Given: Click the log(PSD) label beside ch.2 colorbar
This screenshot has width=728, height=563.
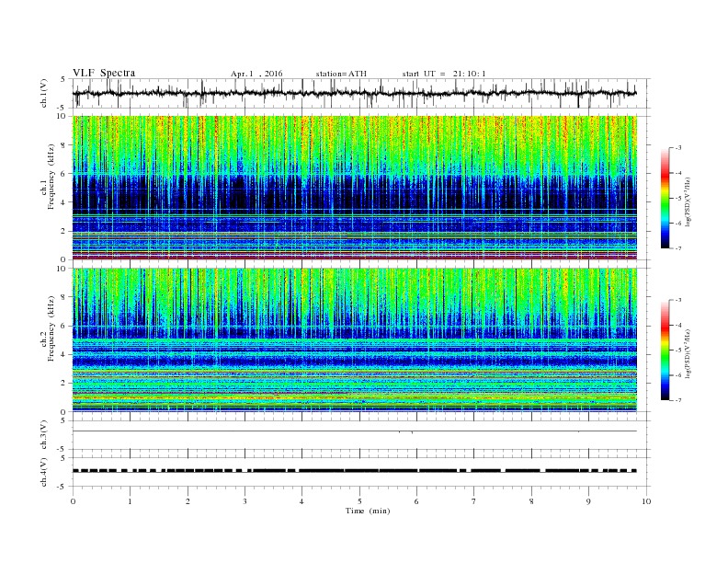Looking at the screenshot, I should click(688, 353).
